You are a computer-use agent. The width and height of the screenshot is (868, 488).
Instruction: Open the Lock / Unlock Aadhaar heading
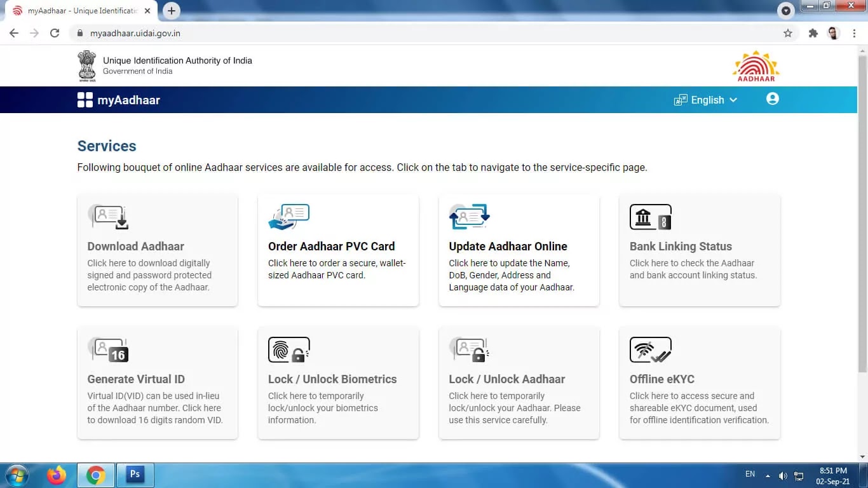pos(507,379)
